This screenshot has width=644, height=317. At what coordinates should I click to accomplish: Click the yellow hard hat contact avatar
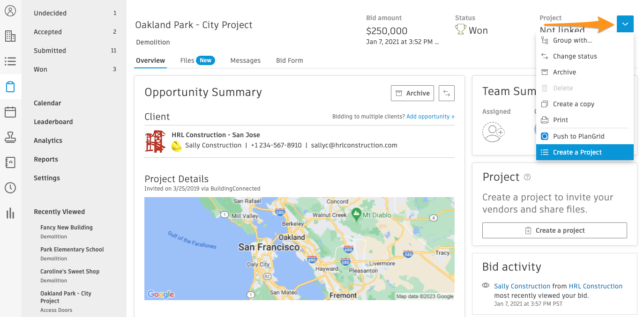[177, 146]
